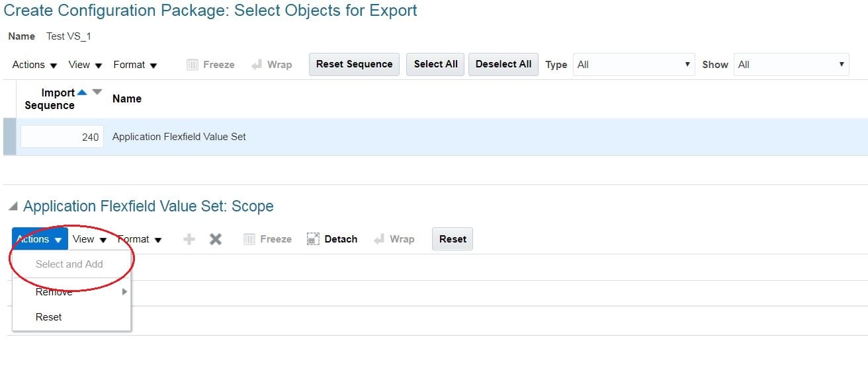Open the top Format menu
Image resolution: width=868 pixels, height=372 pixels.
[135, 65]
